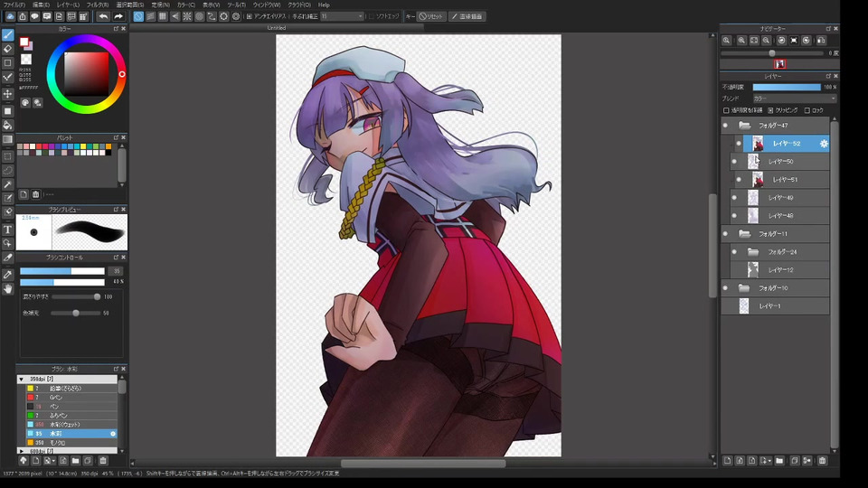This screenshot has height=488, width=868.
Task: Enable the radial snap guide
Action: coord(187,16)
